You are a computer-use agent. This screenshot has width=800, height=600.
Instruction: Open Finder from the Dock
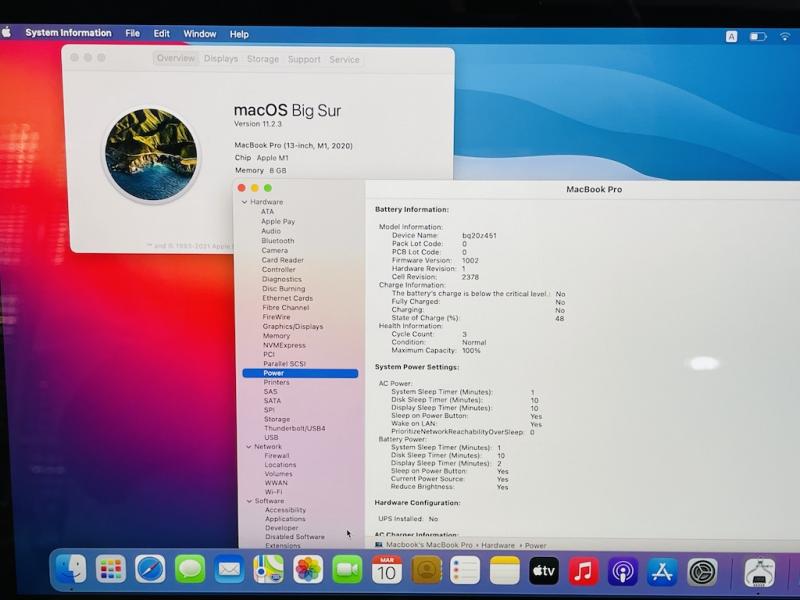click(70, 569)
